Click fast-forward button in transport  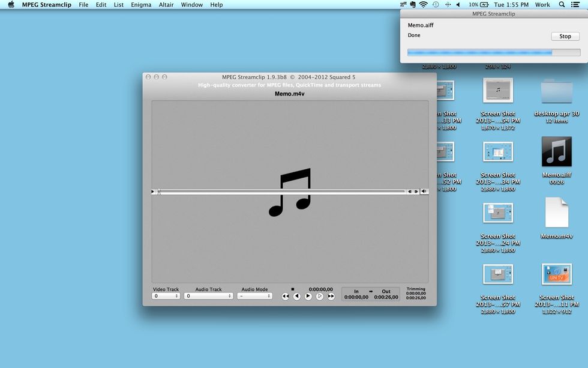click(331, 297)
